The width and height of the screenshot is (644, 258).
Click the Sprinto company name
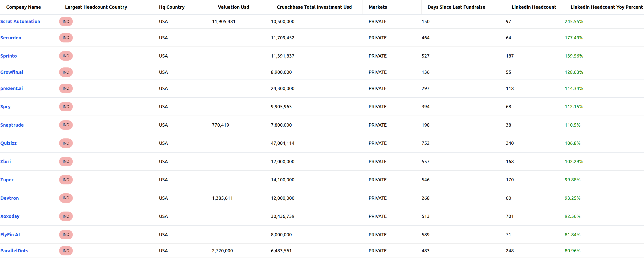[x=8, y=56]
